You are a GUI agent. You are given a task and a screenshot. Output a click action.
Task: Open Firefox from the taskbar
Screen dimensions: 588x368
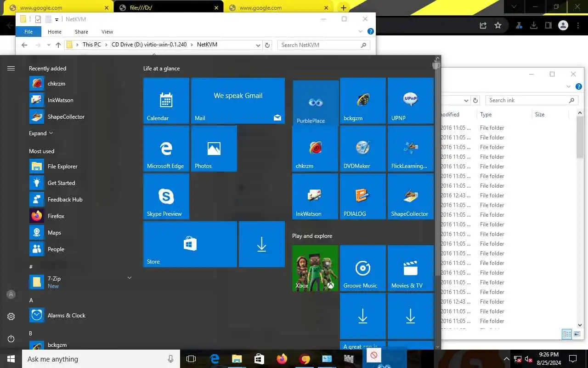[282, 359]
